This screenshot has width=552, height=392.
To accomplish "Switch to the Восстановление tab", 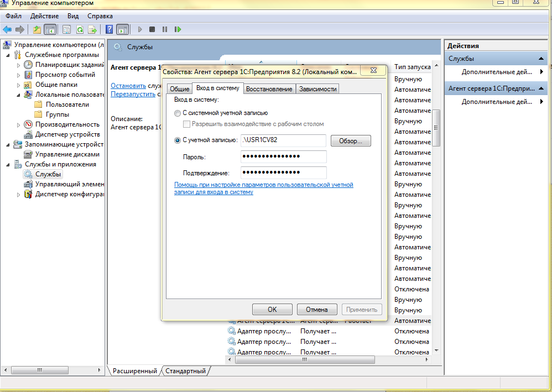I will pos(269,89).
